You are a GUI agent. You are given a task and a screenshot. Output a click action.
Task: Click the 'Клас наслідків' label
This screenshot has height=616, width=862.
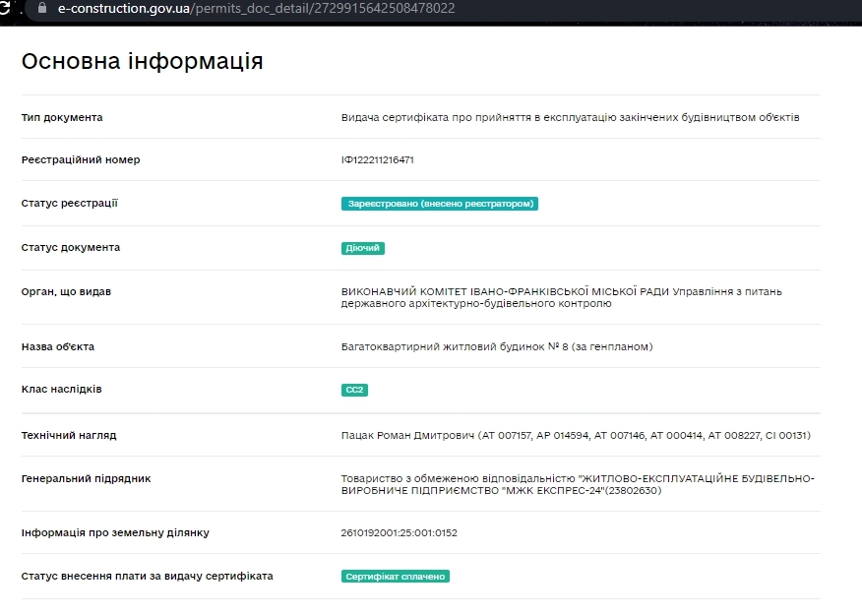pos(62,389)
